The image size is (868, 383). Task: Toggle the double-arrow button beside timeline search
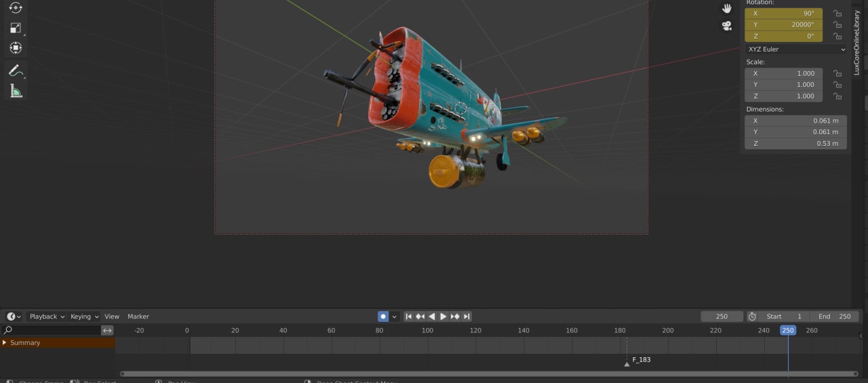[107, 330]
